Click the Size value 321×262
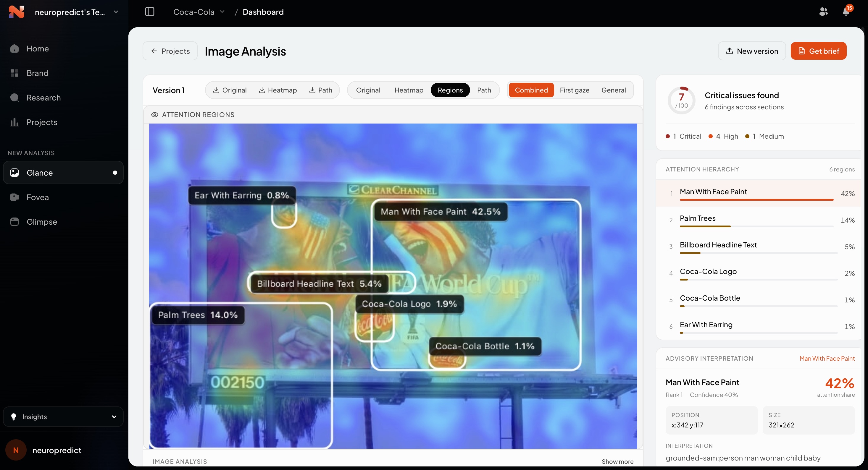 coord(781,425)
